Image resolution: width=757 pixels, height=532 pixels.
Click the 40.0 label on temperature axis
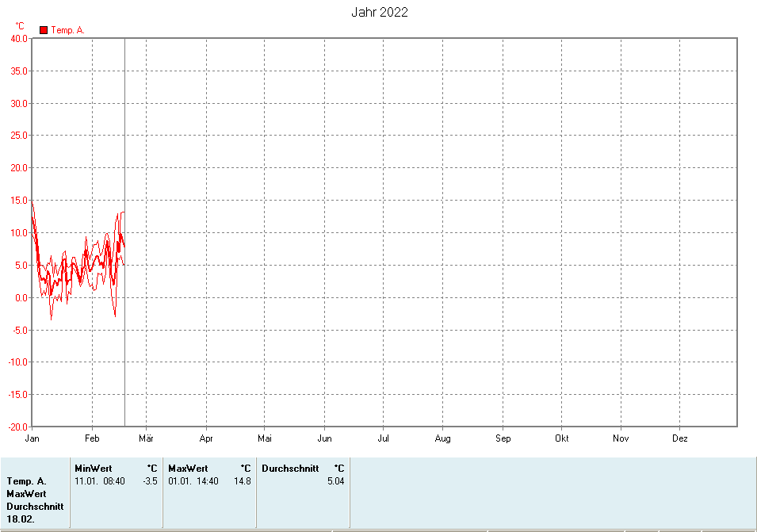pos(19,38)
